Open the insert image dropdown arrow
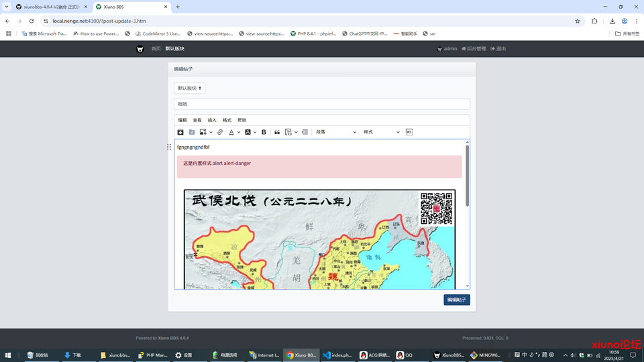The height and width of the screenshot is (362, 644). coord(211,132)
